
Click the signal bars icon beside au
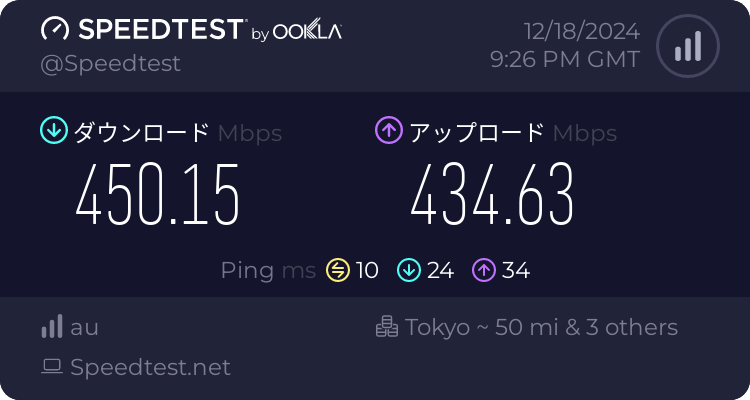tap(52, 327)
